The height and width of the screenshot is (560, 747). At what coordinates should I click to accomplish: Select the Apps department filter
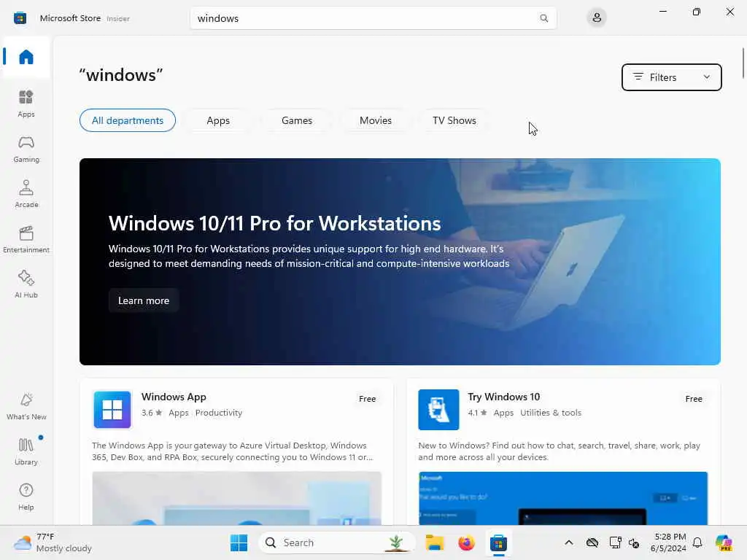(218, 120)
